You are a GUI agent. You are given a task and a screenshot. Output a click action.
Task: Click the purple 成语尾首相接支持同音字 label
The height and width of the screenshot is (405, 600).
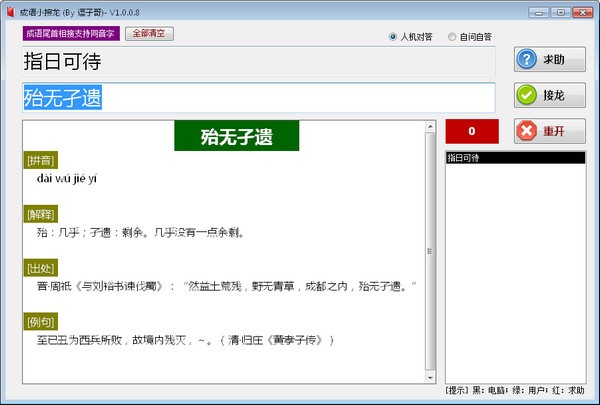click(x=70, y=33)
